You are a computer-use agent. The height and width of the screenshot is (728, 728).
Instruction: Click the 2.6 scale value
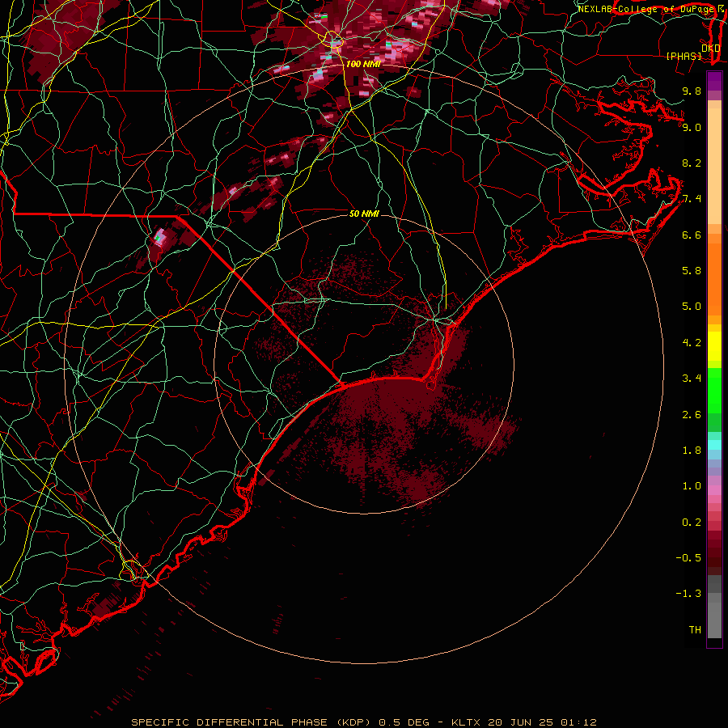click(692, 415)
